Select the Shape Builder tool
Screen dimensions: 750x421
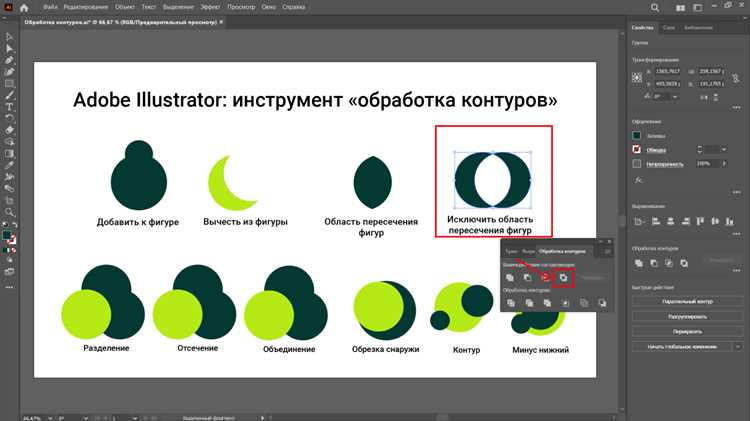pos(9,142)
